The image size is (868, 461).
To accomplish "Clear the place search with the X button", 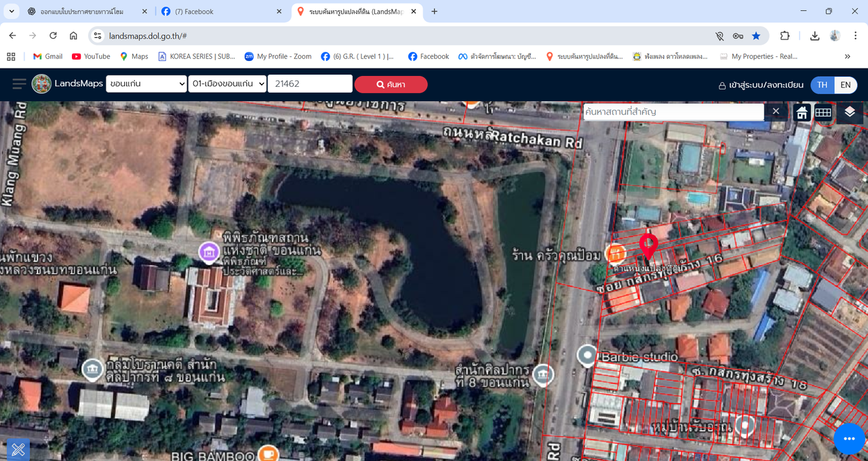I will tap(776, 111).
